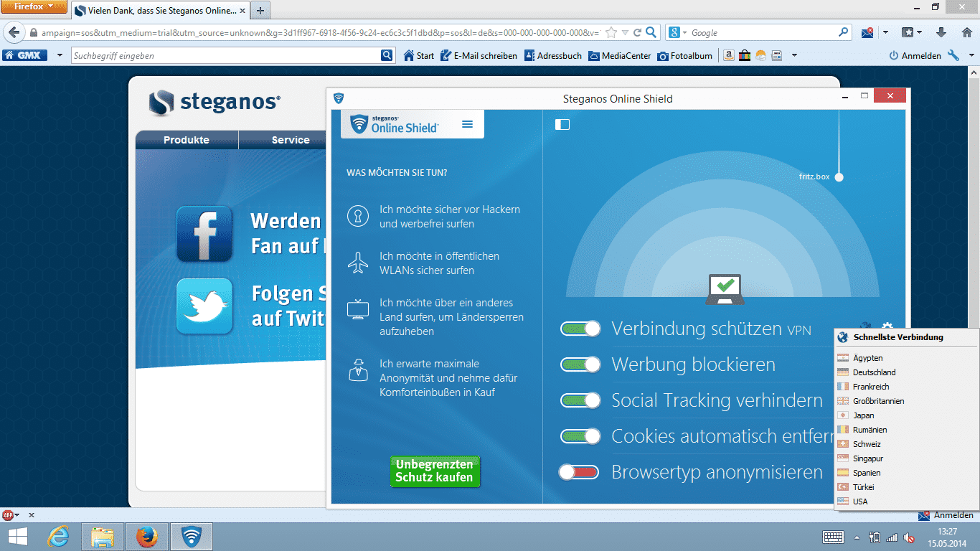Click the Windows Start button
980x551 pixels.
(x=18, y=536)
